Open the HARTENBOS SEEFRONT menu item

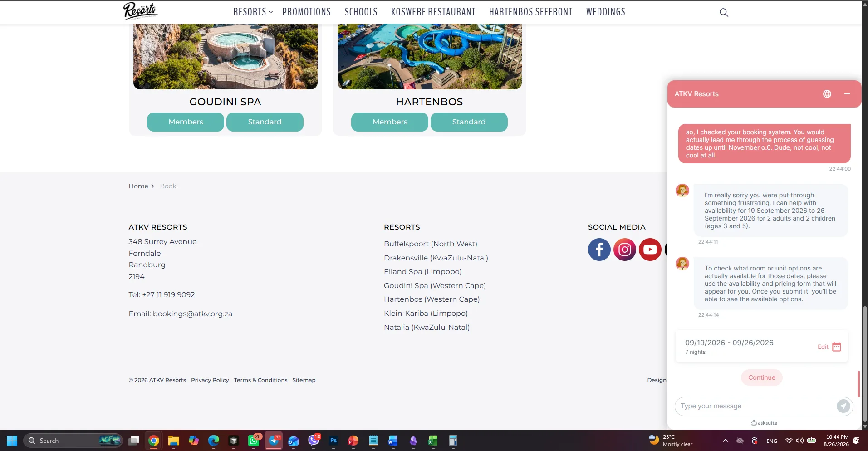pyautogui.click(x=531, y=12)
